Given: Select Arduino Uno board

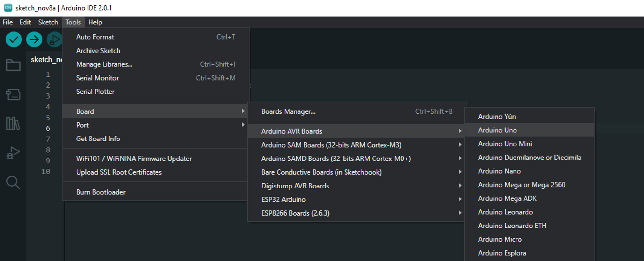Looking at the screenshot, I should click(x=497, y=130).
